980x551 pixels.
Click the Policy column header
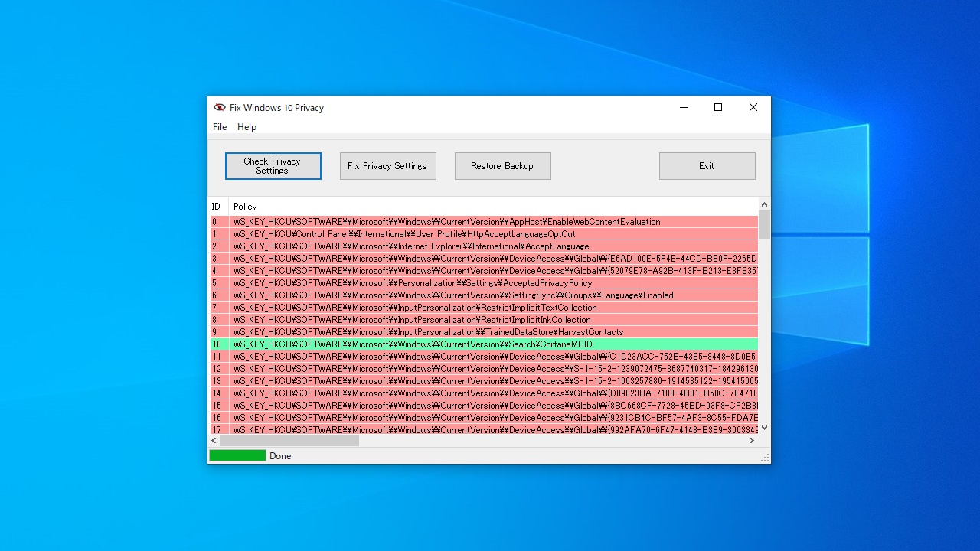494,207
